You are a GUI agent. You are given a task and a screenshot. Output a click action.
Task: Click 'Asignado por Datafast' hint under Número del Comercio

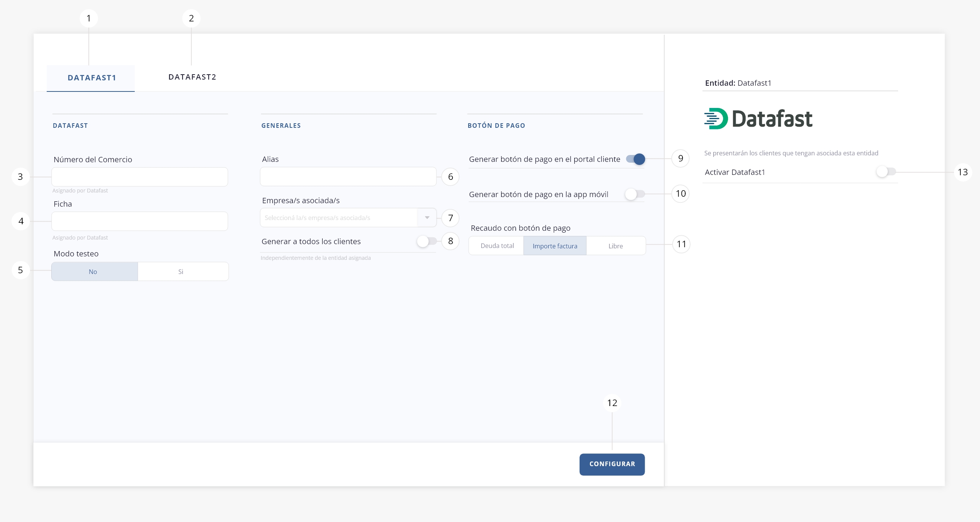point(80,191)
